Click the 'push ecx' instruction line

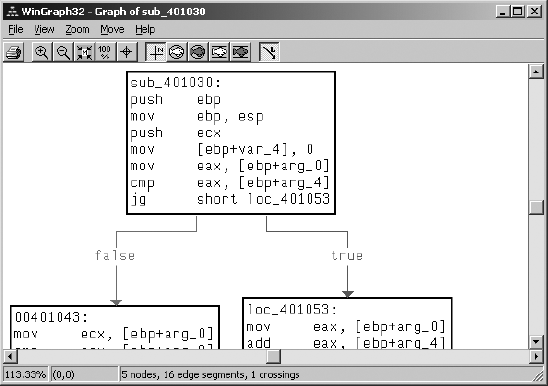(175, 133)
